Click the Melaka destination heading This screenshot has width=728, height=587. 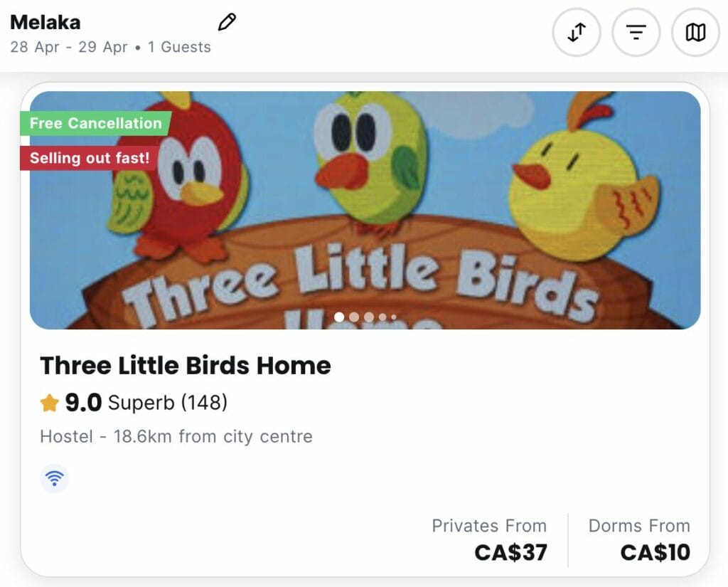[x=45, y=22]
